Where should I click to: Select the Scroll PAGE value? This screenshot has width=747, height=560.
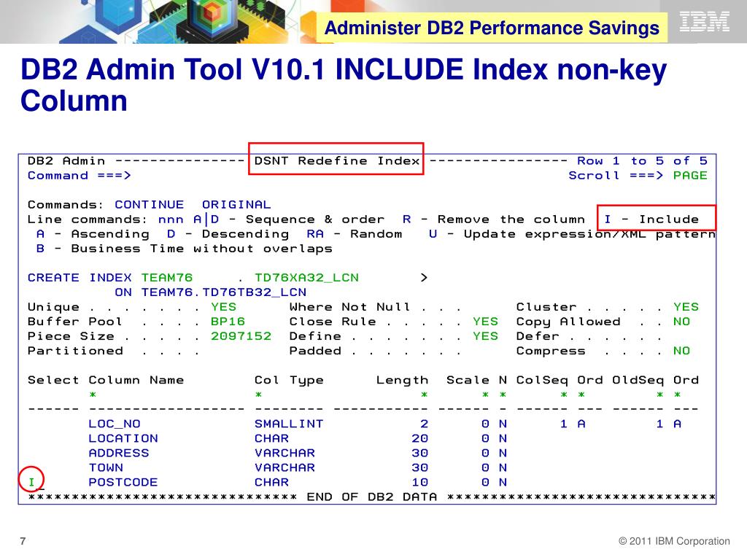pyautogui.click(x=690, y=176)
